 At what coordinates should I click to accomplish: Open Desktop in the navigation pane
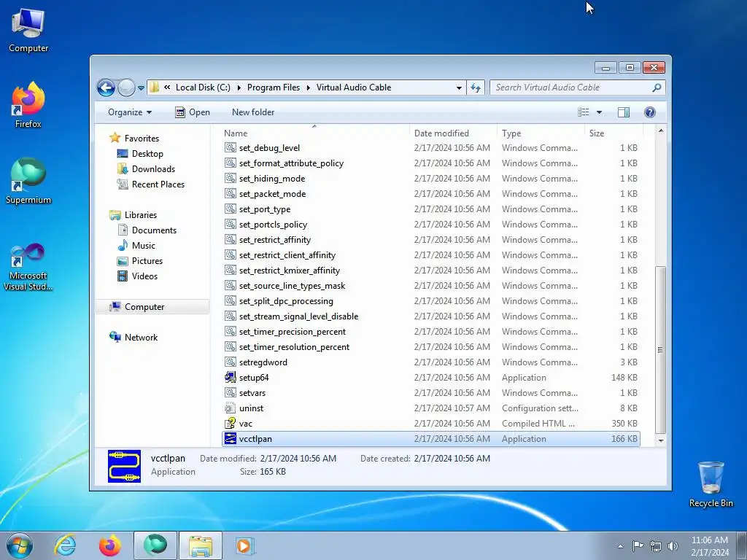pos(147,153)
